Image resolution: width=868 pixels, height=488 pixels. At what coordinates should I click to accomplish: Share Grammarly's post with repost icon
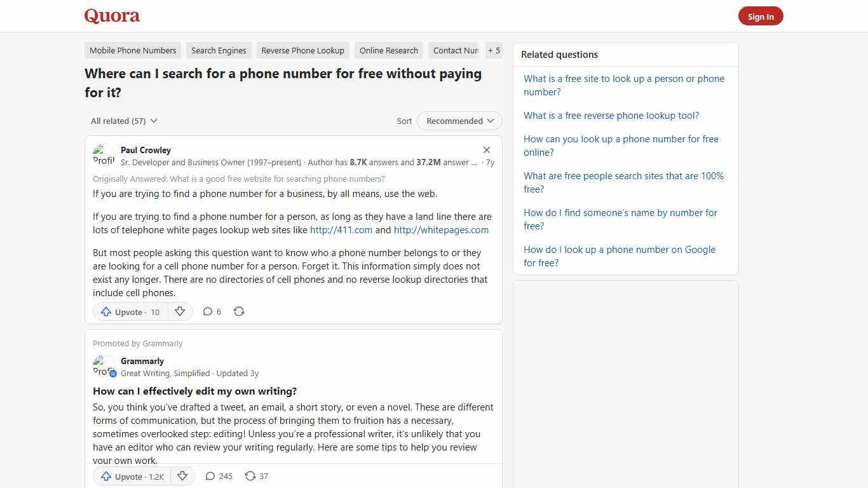point(256,476)
